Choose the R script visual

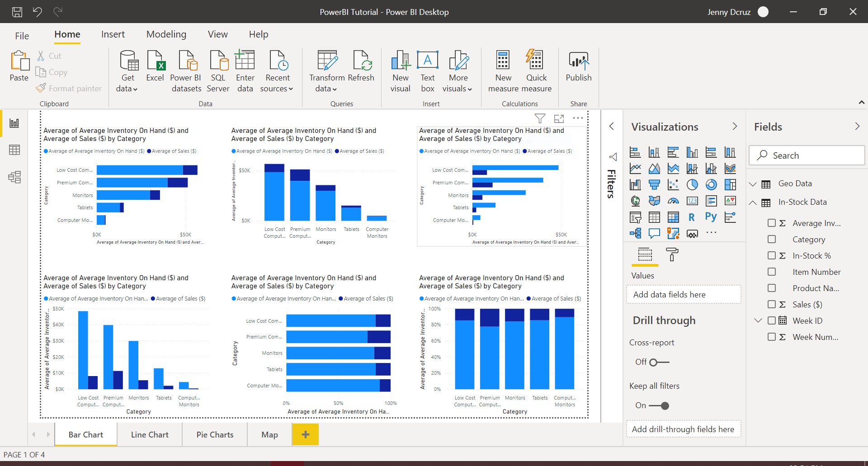(692, 217)
